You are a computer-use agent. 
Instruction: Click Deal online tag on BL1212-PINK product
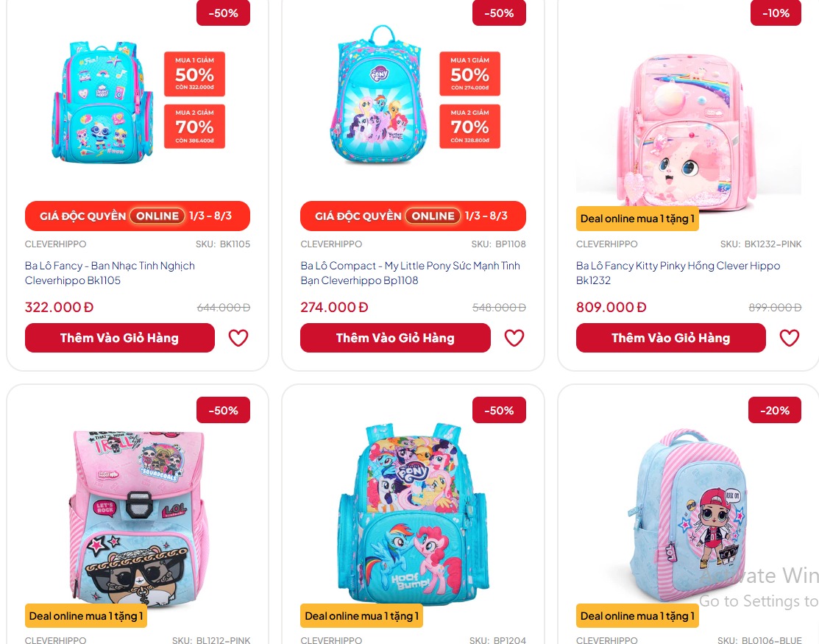[86, 616]
